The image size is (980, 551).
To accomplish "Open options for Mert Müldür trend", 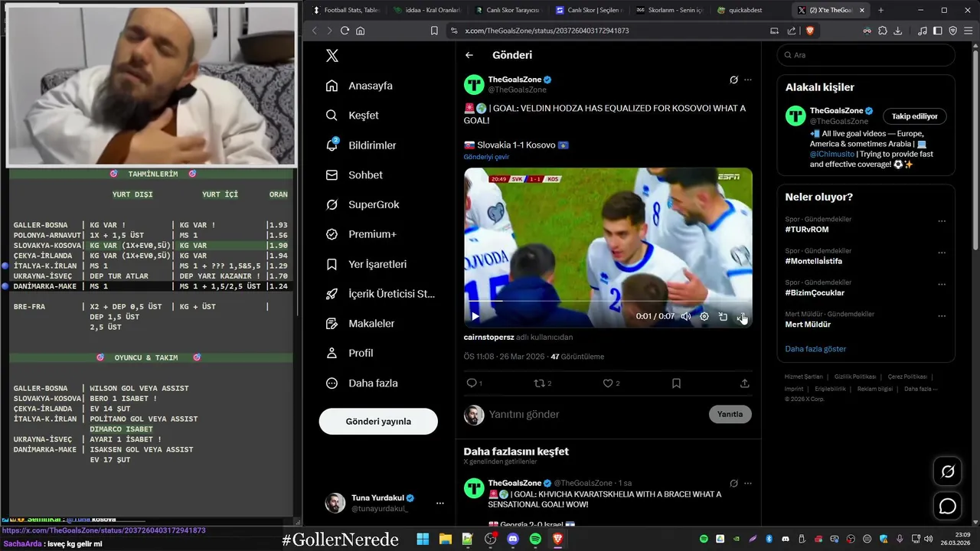I will (942, 315).
